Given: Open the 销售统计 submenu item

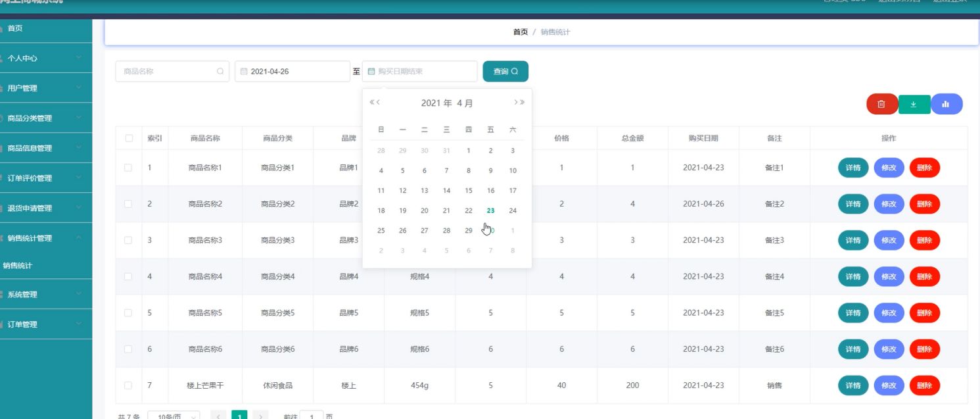Looking at the screenshot, I should [x=18, y=266].
